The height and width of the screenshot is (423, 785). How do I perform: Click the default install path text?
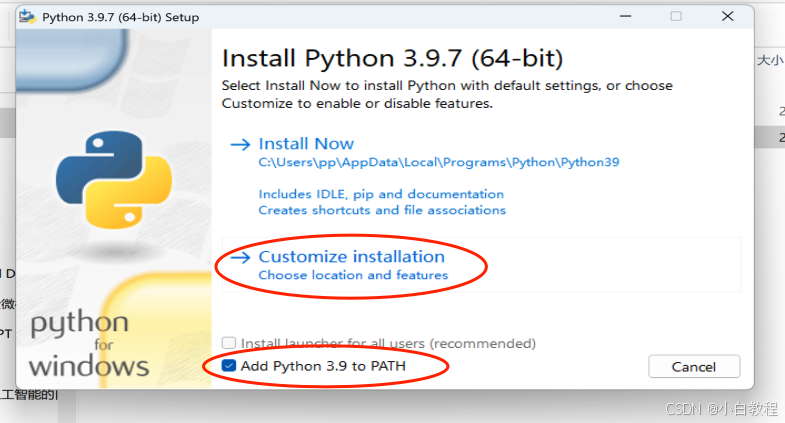tap(439, 162)
